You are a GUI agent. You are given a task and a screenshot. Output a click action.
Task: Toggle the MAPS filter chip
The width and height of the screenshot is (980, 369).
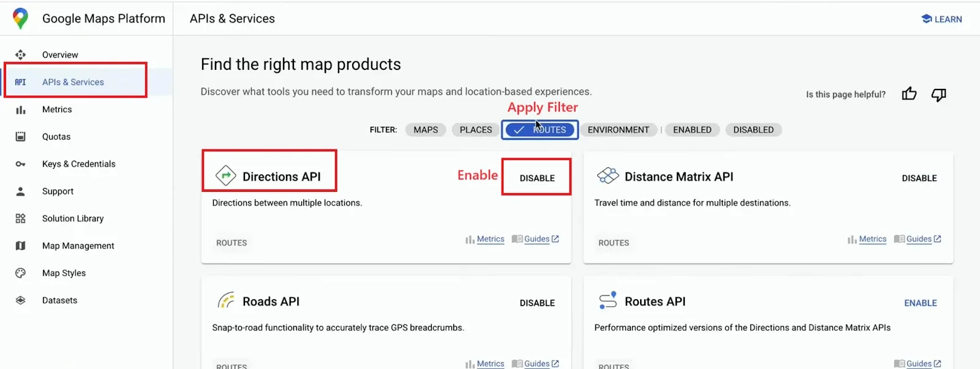coord(426,130)
